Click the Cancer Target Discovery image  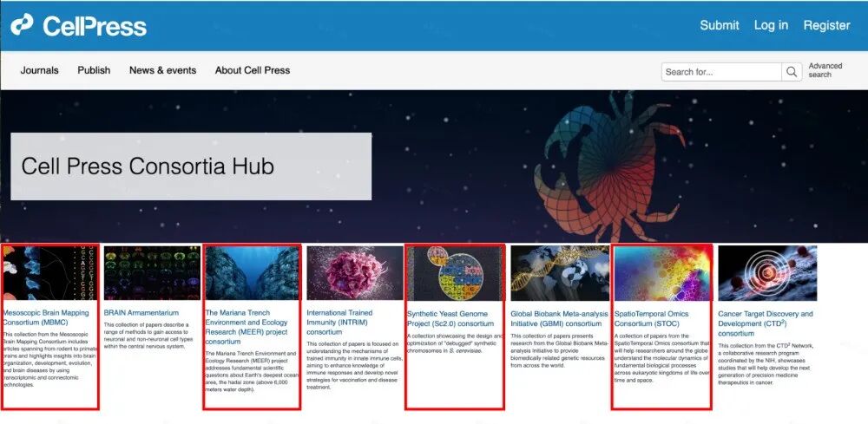point(767,273)
